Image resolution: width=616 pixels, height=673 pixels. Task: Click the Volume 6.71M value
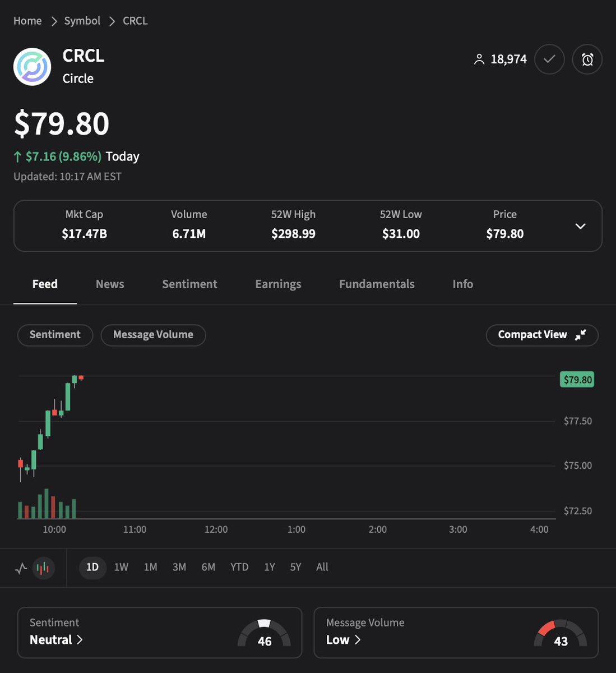click(x=189, y=234)
